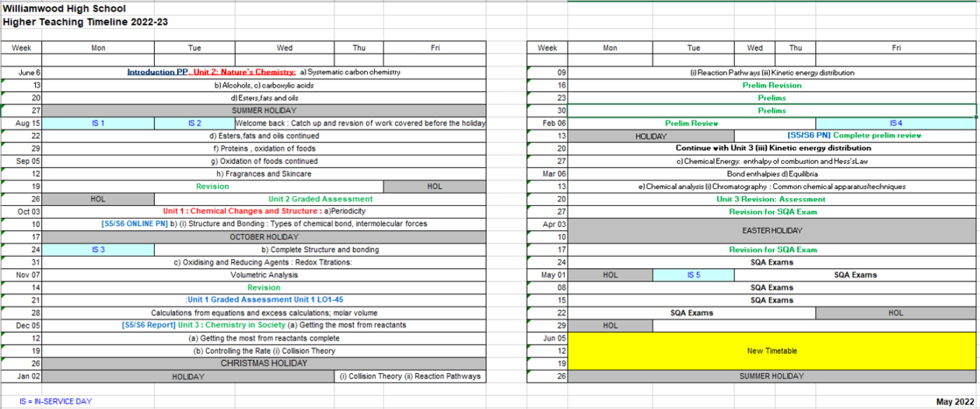Click '(i) Reaction Pathways (ii) Kinetic energy distribution' cell
The image size is (980, 409).
772,72
